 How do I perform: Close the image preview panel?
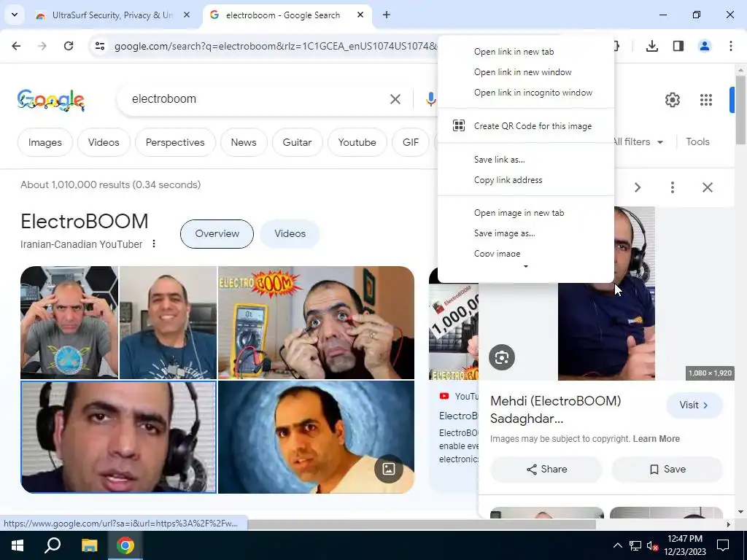pos(708,187)
